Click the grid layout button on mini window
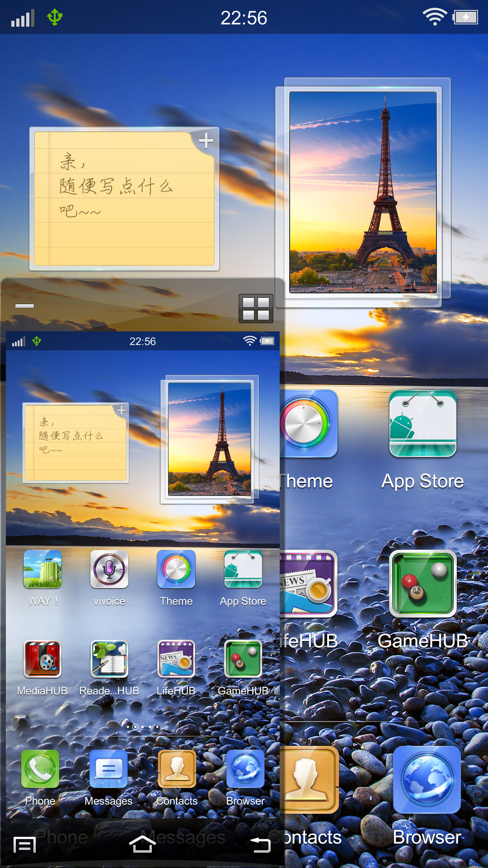488x868 pixels. click(256, 309)
